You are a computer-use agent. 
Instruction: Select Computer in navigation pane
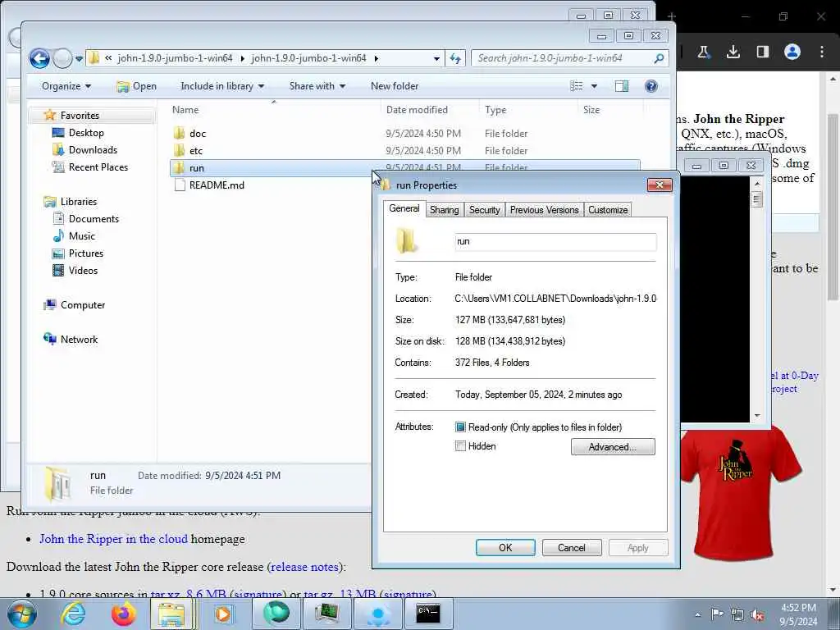pyautogui.click(x=83, y=305)
